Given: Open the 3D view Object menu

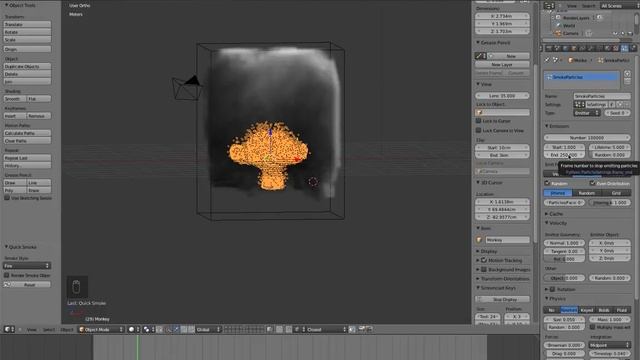Looking at the screenshot, I should (67, 329).
